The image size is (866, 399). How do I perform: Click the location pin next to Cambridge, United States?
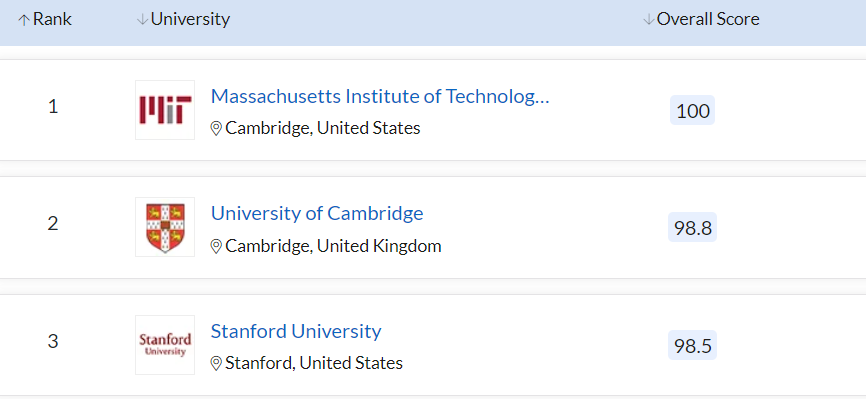(x=216, y=129)
